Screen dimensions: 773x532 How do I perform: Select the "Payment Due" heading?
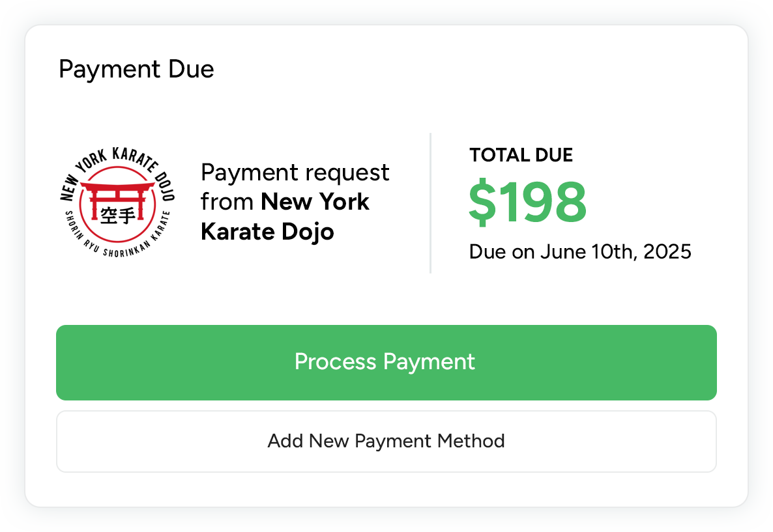tap(136, 69)
